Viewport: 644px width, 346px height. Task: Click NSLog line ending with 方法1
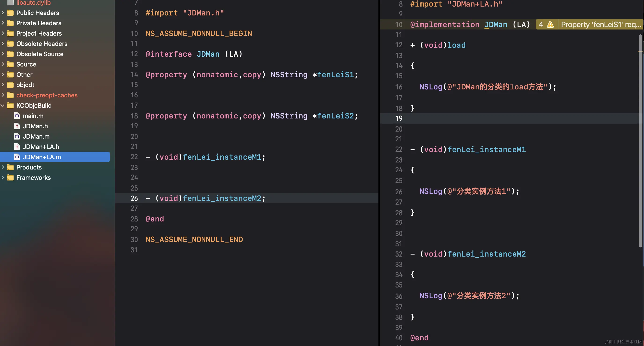[x=469, y=191]
